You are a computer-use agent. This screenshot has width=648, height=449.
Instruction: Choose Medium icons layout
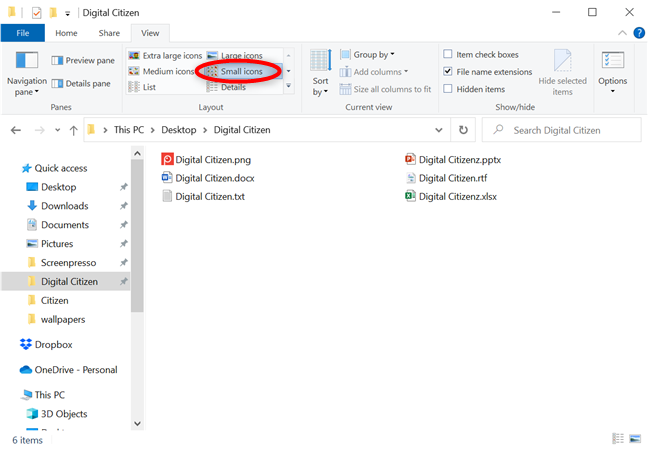pos(161,71)
